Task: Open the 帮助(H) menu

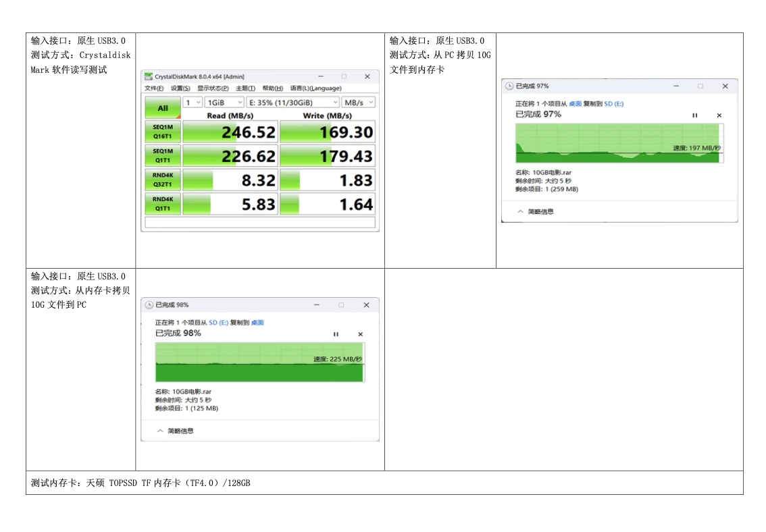Action: (273, 88)
